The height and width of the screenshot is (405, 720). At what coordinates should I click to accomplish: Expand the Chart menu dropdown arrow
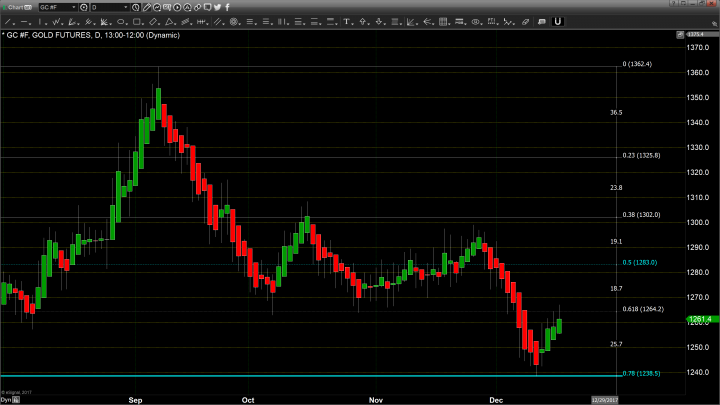[28, 7]
